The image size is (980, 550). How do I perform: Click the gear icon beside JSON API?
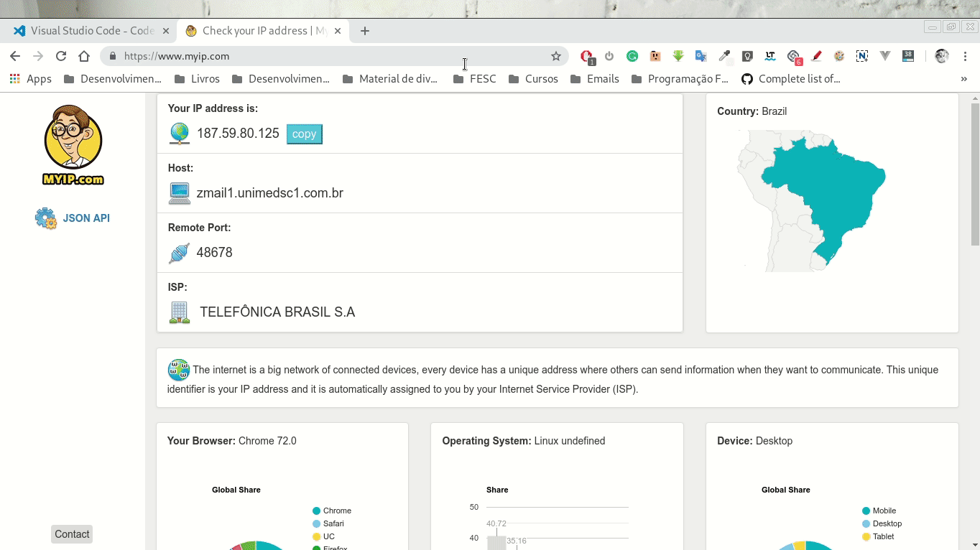coord(45,218)
